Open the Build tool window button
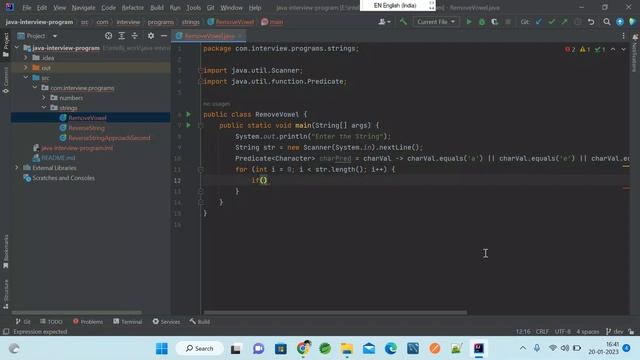Viewport: 640px width, 360px height. click(x=200, y=322)
